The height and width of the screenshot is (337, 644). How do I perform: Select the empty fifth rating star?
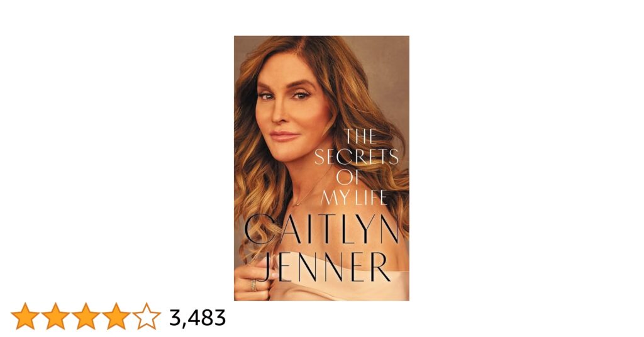(x=147, y=316)
